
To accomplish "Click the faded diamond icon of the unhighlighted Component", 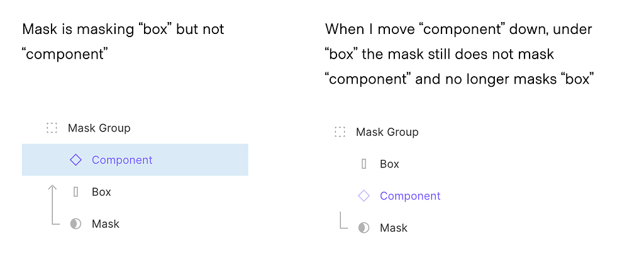I will [364, 196].
